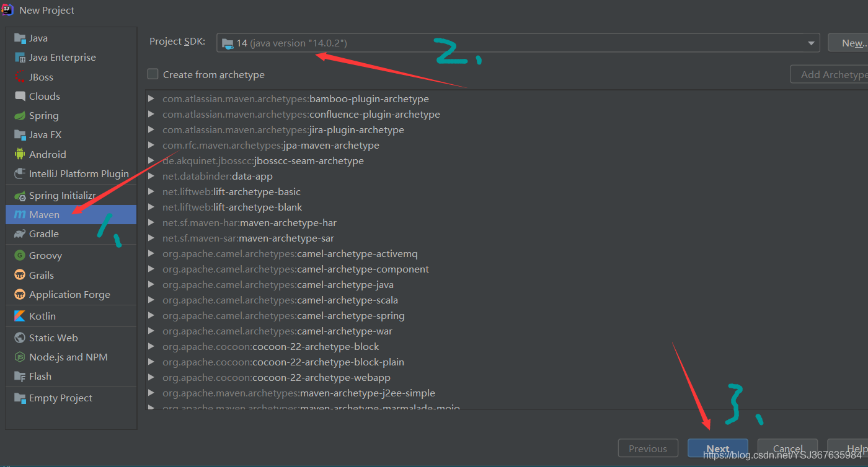Choose Gradle project type label
Viewport: 868px width, 467px height.
[x=44, y=234]
